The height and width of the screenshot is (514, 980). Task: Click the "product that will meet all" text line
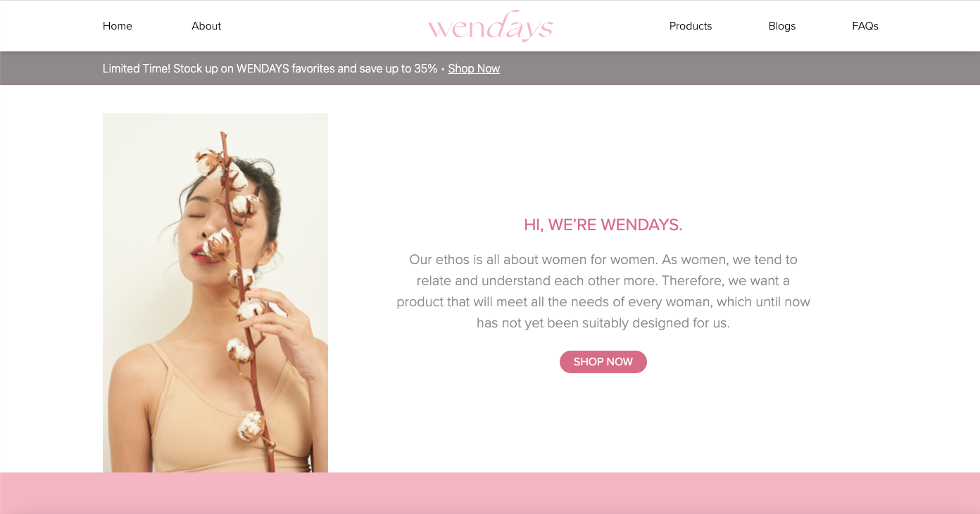(x=603, y=302)
